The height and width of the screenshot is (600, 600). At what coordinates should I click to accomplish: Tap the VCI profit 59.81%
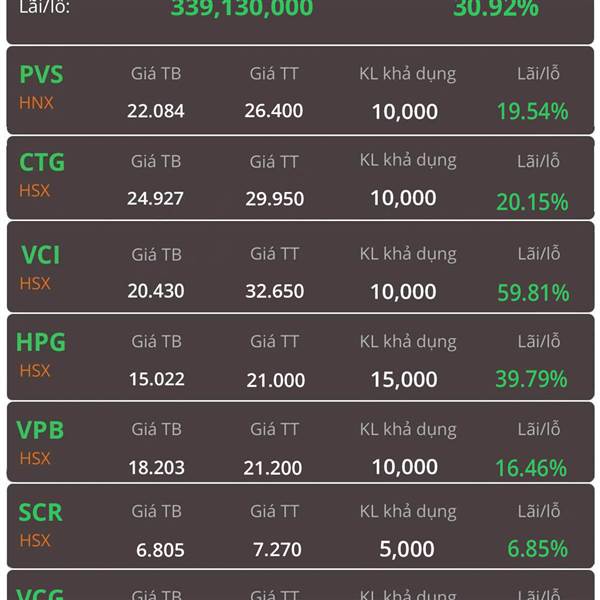(x=533, y=293)
